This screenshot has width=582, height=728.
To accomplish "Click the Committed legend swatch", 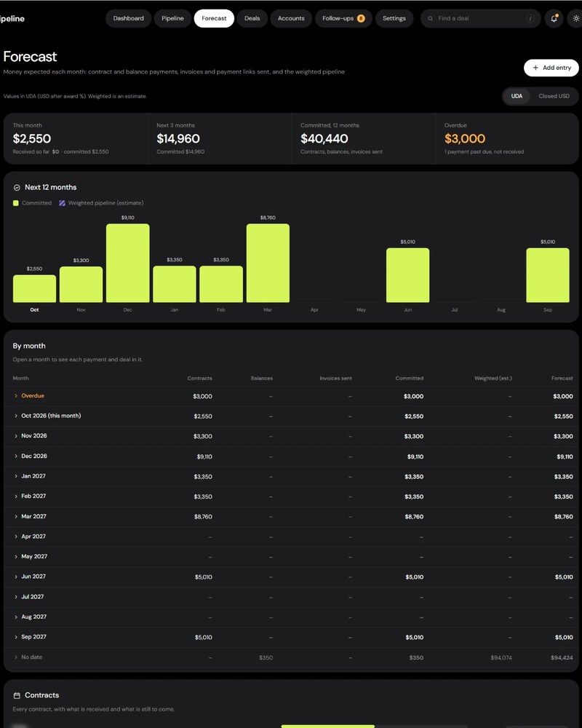I will coord(16,203).
